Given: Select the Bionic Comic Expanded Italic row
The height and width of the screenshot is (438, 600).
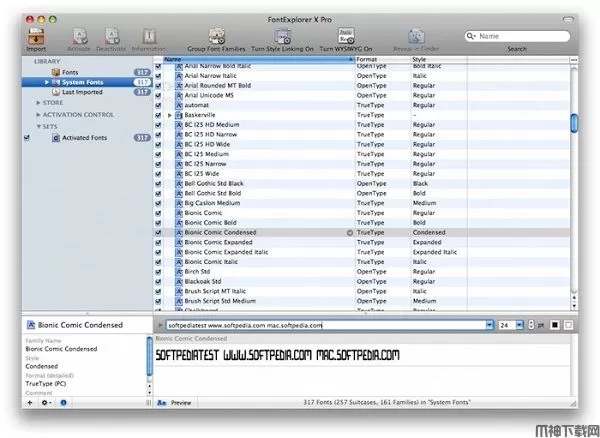Looking at the screenshot, I should [362, 252].
